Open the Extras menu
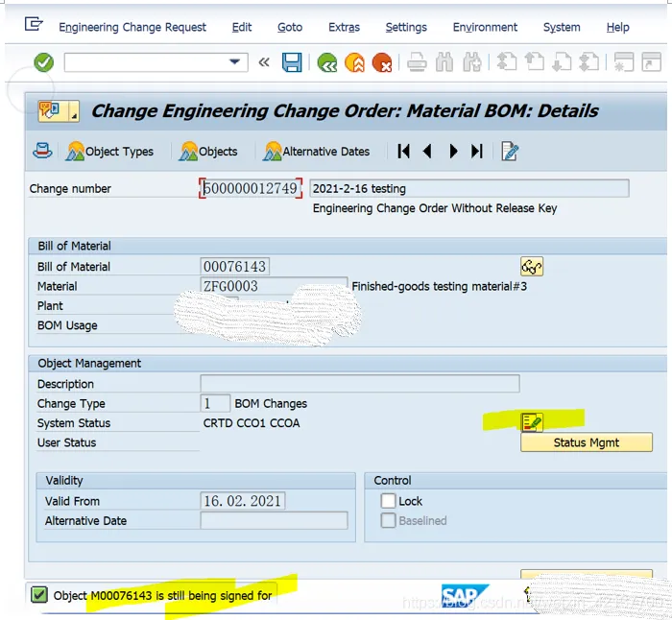This screenshot has height=620, width=672. click(344, 28)
